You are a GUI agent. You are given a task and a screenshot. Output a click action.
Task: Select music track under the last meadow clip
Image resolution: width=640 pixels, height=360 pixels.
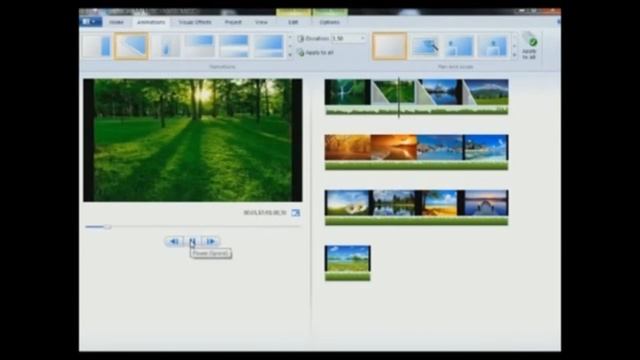pos(347,276)
